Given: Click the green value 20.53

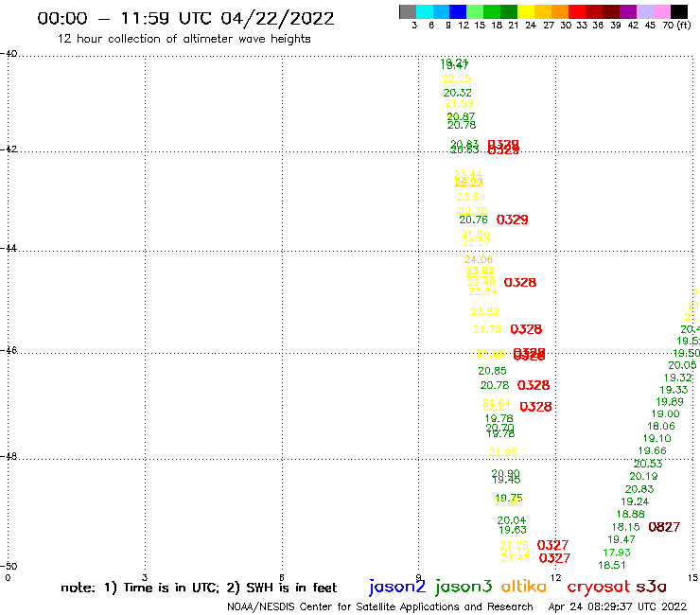Looking at the screenshot, I should [648, 464].
